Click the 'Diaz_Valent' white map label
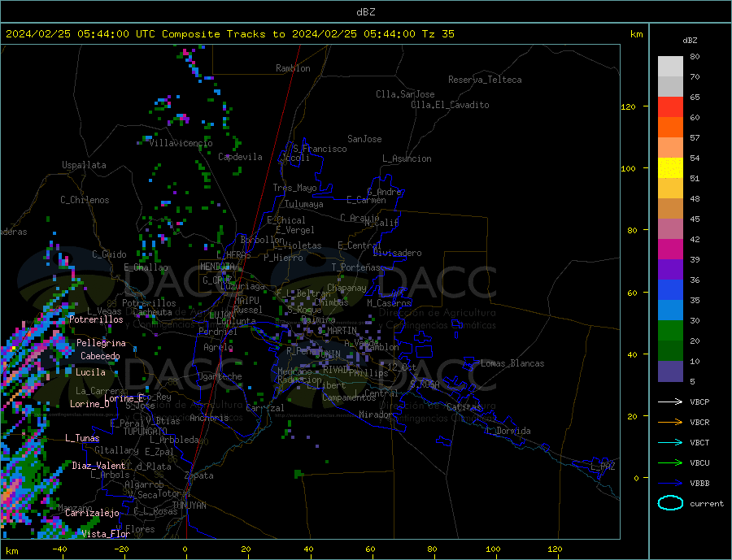This screenshot has width=732, height=560. pyautogui.click(x=98, y=466)
